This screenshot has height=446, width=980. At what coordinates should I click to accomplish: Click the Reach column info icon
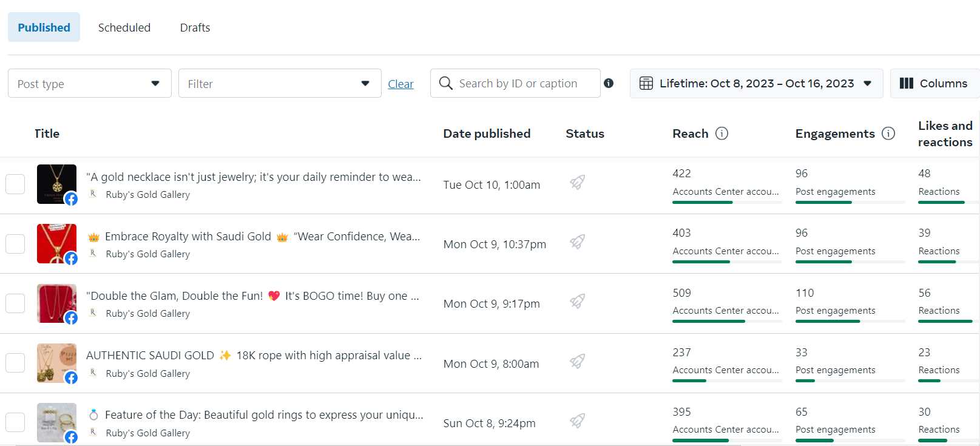click(x=721, y=133)
